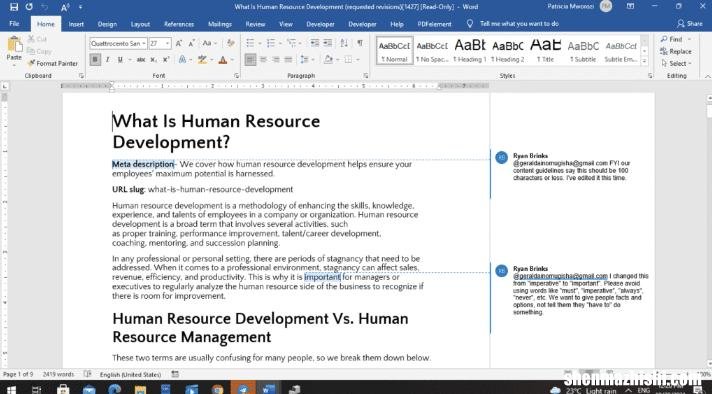This screenshot has height=394, width=712.
Task: Apply the Title style
Action: pos(545,50)
